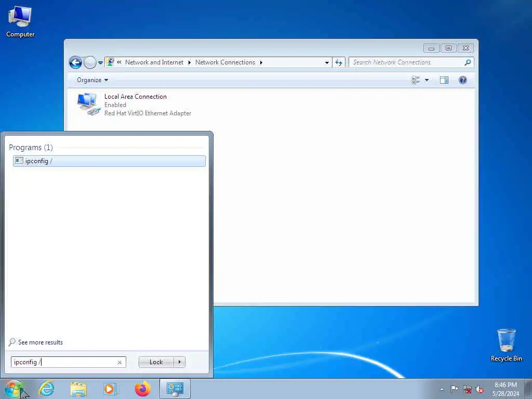The image size is (532, 399).
Task: Expand the hidden path chevron in address bar
Action: tap(119, 62)
